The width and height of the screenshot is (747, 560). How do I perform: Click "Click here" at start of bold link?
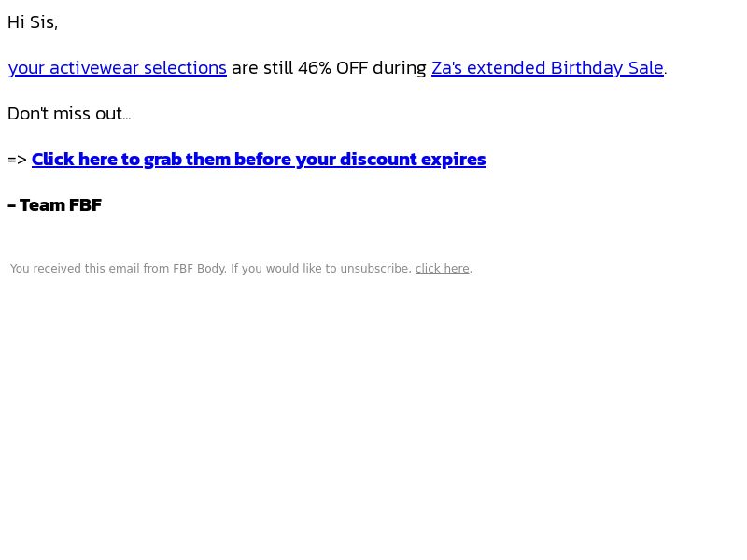click(74, 160)
